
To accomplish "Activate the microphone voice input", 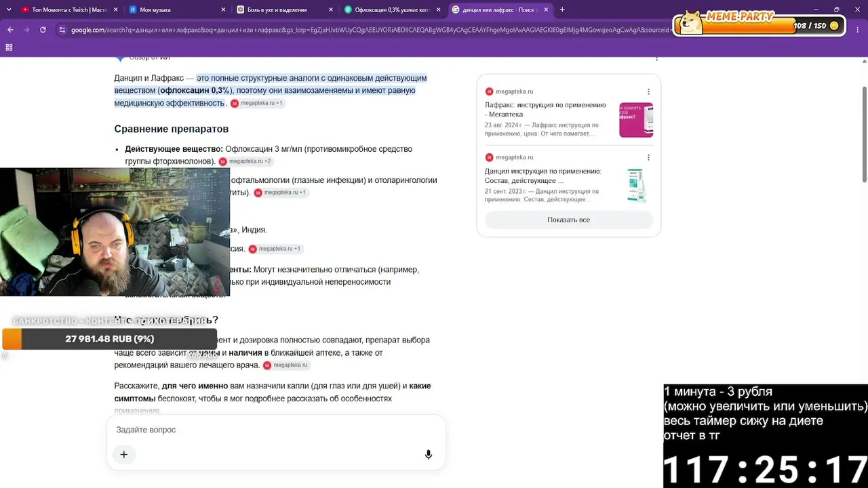I will pos(429,455).
